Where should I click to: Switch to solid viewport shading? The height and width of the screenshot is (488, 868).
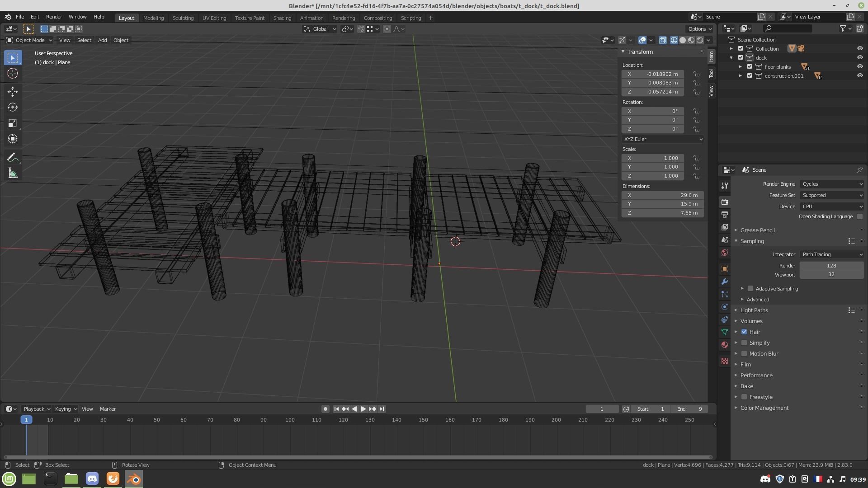pos(683,40)
